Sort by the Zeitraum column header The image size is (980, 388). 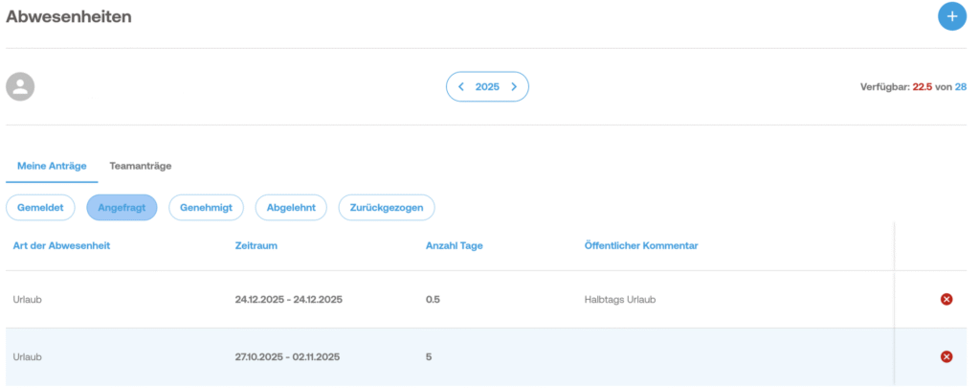pyautogui.click(x=258, y=246)
